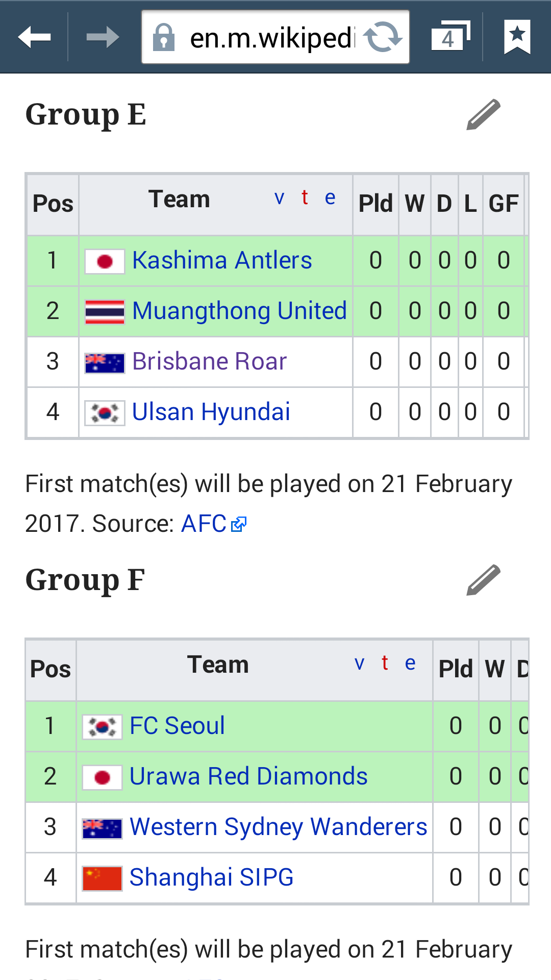Open the Shanghai SIPG link
The width and height of the screenshot is (551, 980).
211,877
